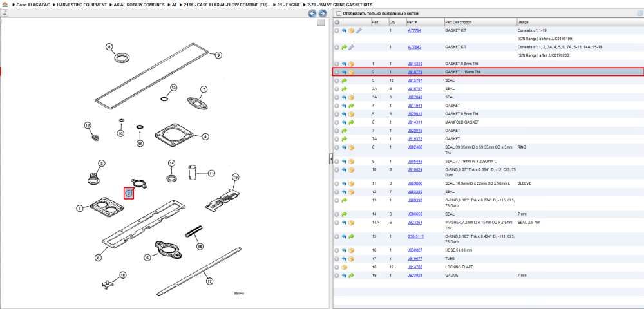Toggle the selection circle for the J929012 row

point(337,114)
